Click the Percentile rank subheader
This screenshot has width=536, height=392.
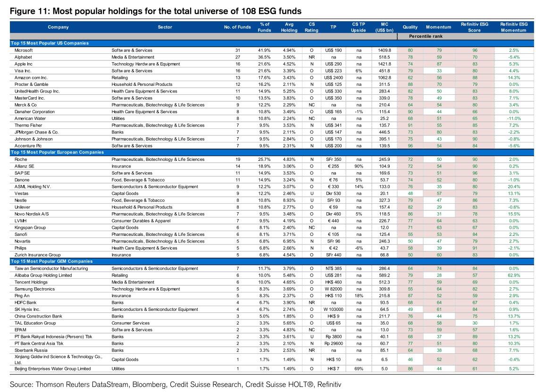point(425,36)
